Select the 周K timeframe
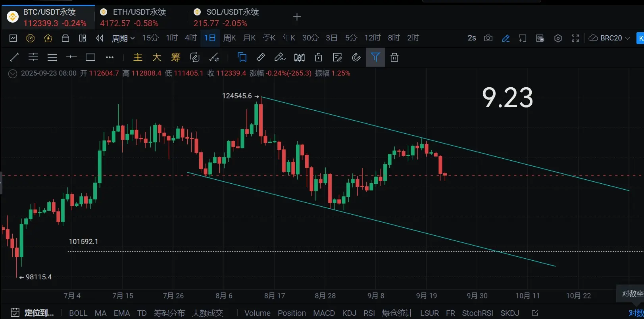 pyautogui.click(x=230, y=38)
